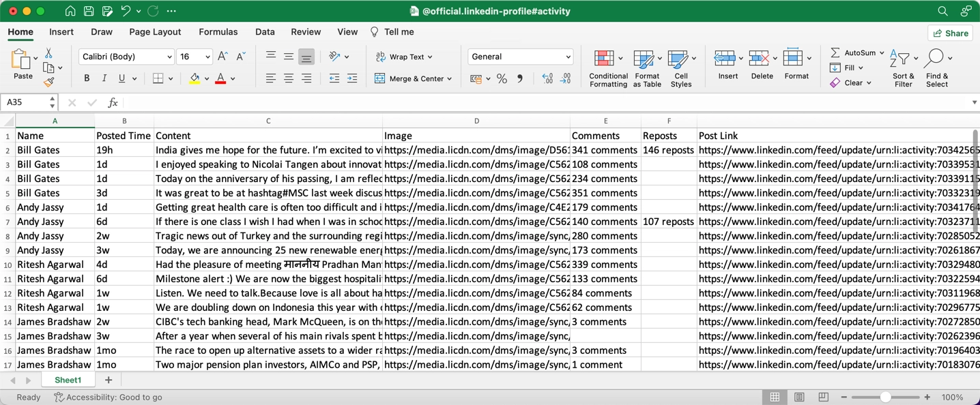Open the Insert ribbon tab
This screenshot has height=405, width=980.
61,32
